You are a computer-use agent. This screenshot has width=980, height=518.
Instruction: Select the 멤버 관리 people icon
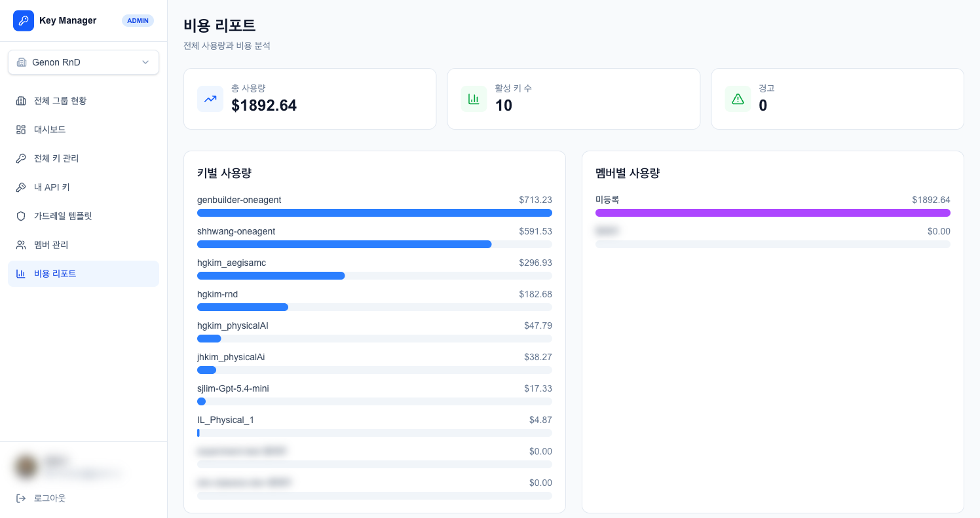click(22, 244)
